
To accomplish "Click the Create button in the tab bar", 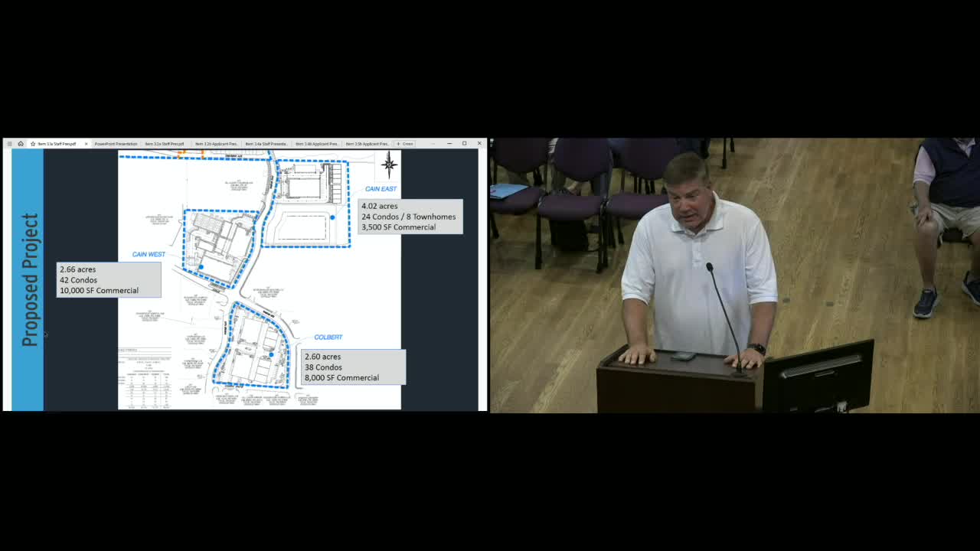I will point(405,144).
